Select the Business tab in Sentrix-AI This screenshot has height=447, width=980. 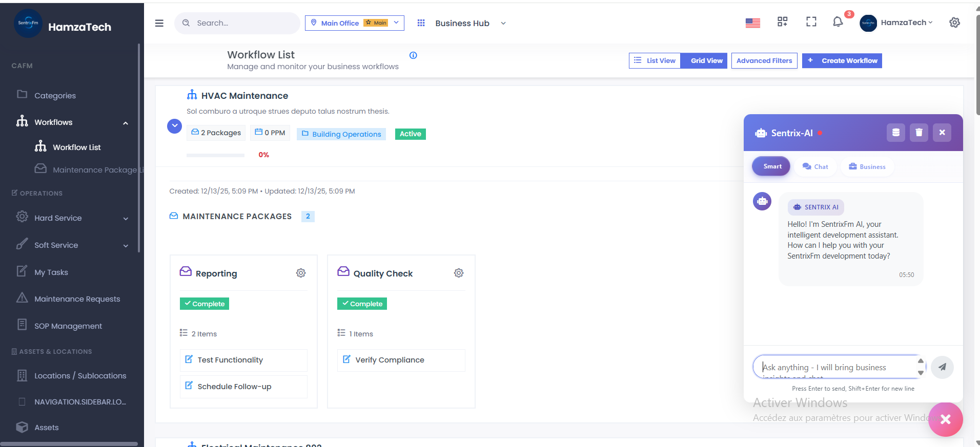tap(867, 166)
